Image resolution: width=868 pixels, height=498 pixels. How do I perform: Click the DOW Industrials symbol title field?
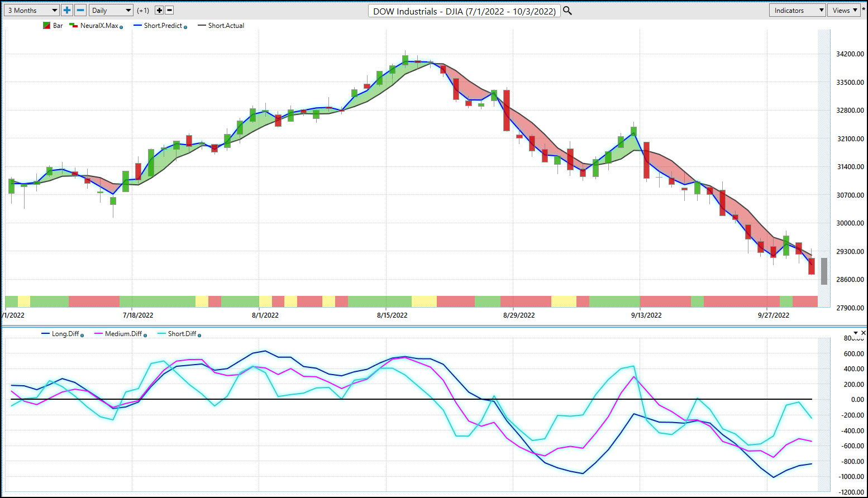coord(464,11)
